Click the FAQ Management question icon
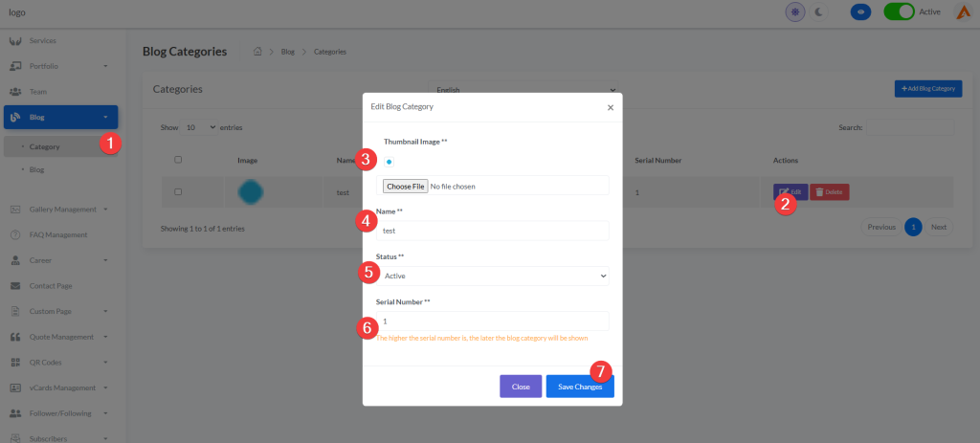Screen dimensions: 980x443 point(15,234)
